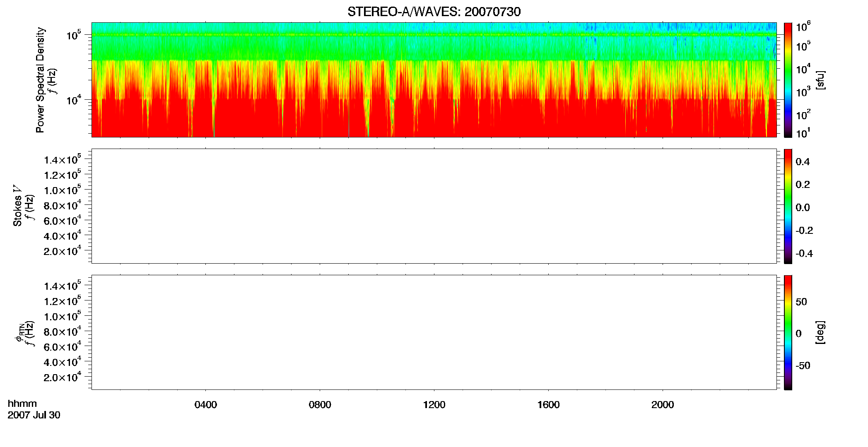Click the 10^3 label on sfu color bar
The image size is (868, 447).
803,91
